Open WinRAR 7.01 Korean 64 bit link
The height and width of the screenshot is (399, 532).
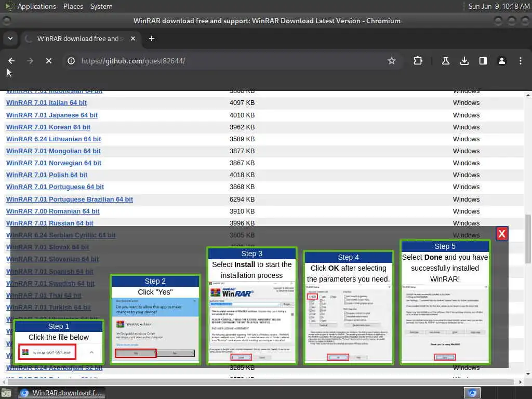48,127
